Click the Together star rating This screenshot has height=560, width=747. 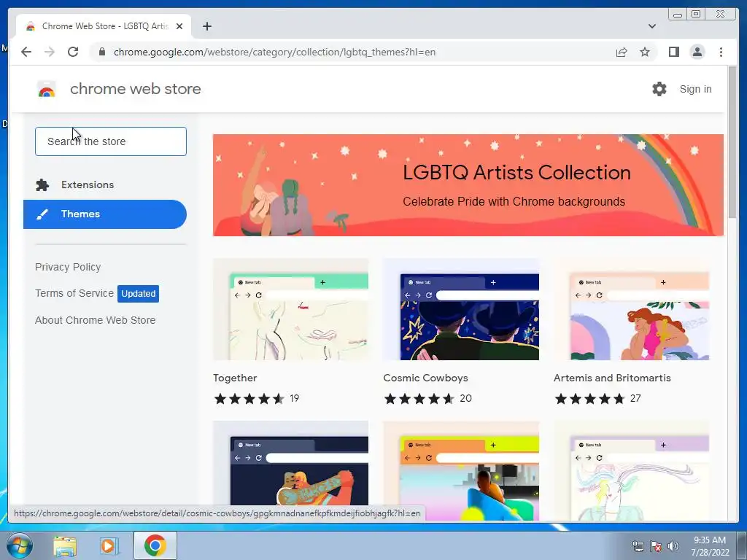(x=249, y=399)
